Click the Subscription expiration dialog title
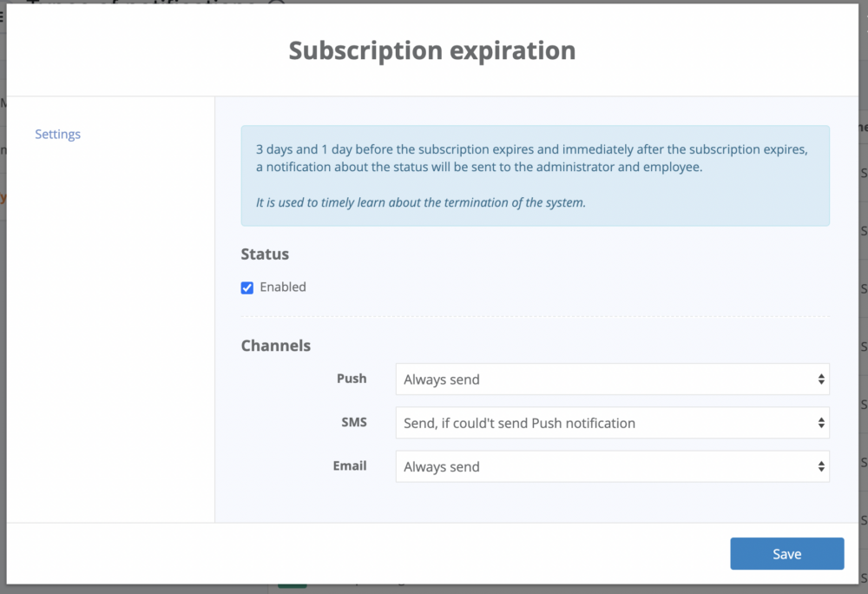This screenshot has height=594, width=868. 432,50
